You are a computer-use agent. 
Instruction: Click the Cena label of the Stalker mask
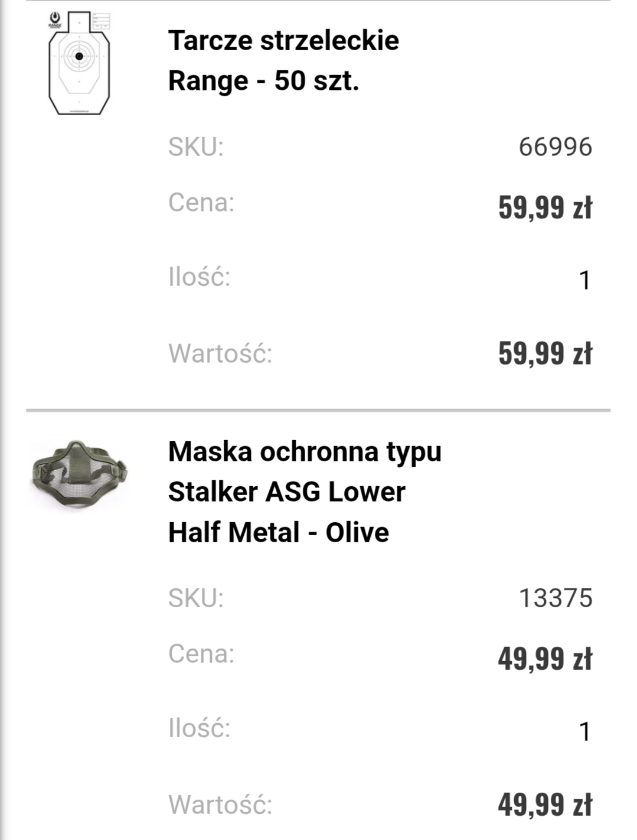point(201,654)
